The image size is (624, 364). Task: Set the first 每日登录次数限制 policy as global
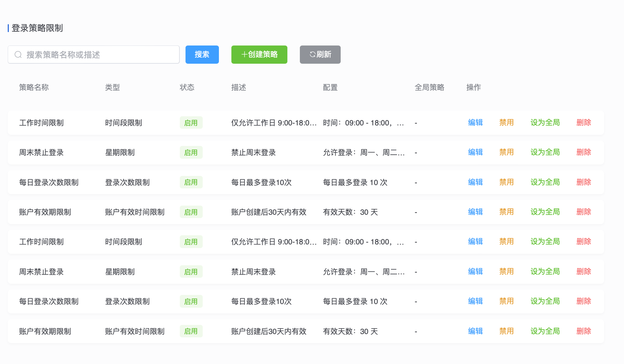point(545,182)
